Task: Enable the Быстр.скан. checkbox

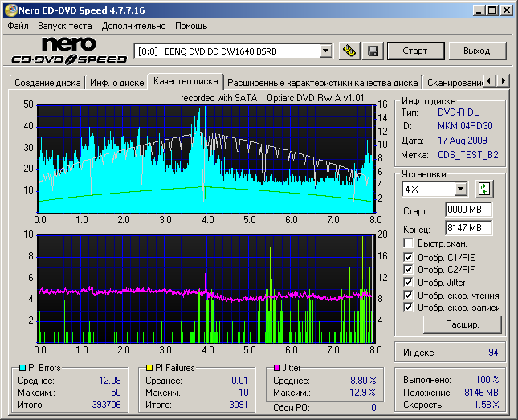Action: [409, 243]
